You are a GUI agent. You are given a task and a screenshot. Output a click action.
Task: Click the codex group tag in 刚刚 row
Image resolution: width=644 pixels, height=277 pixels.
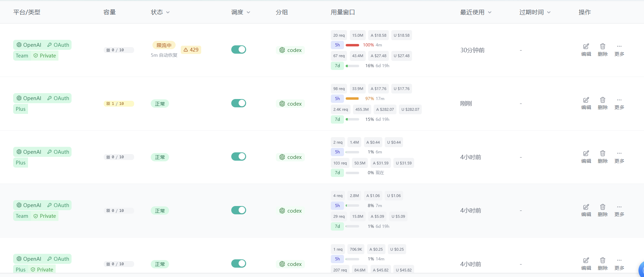(290, 104)
